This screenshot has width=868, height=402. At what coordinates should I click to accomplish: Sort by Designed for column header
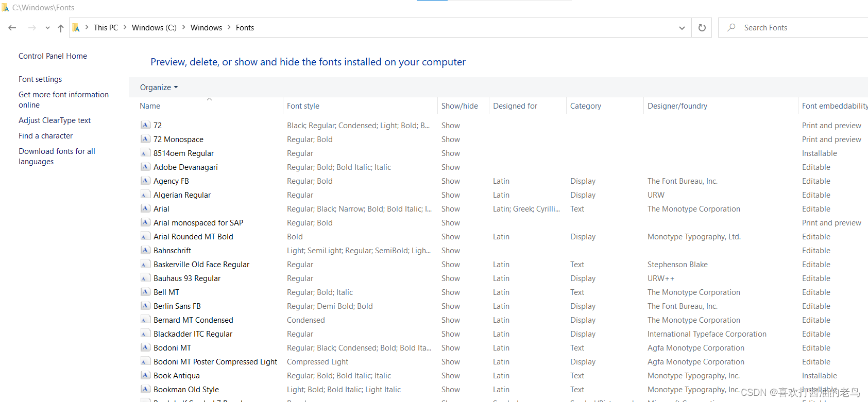[515, 106]
